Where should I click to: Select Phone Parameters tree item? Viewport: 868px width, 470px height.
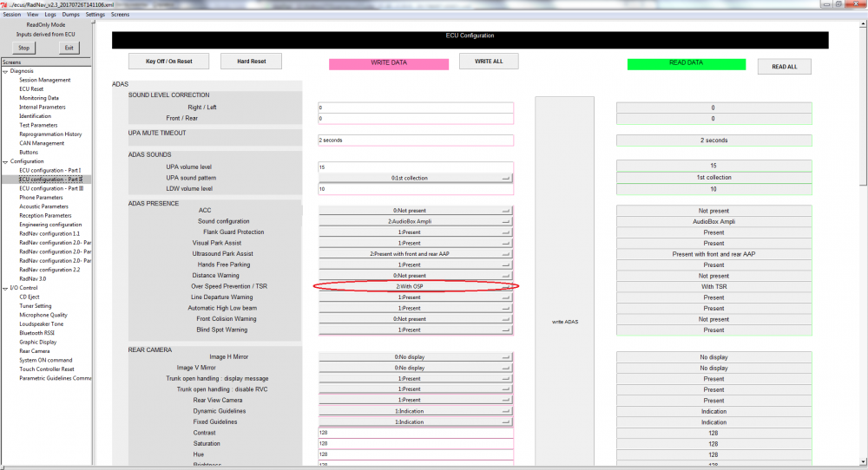(41, 198)
